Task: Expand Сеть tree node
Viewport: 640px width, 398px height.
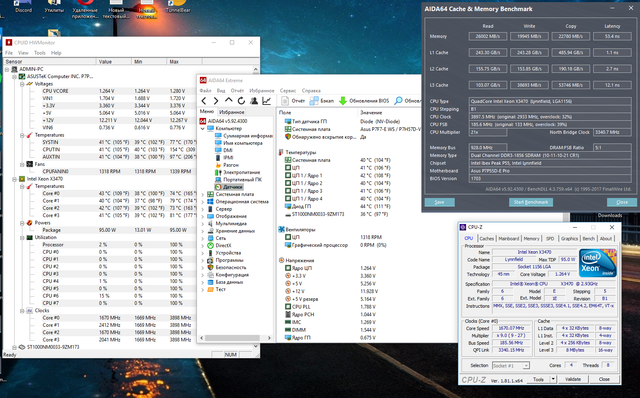Action: (202, 238)
